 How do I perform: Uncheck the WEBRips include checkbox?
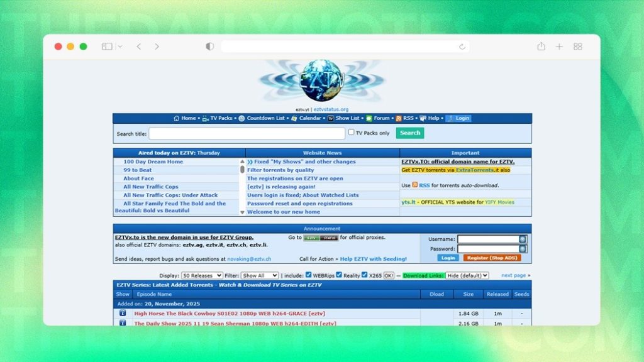308,275
